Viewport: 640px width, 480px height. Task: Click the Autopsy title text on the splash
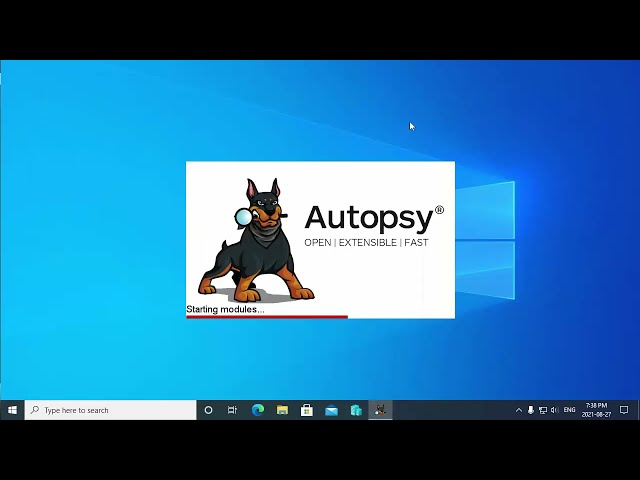coord(369,221)
